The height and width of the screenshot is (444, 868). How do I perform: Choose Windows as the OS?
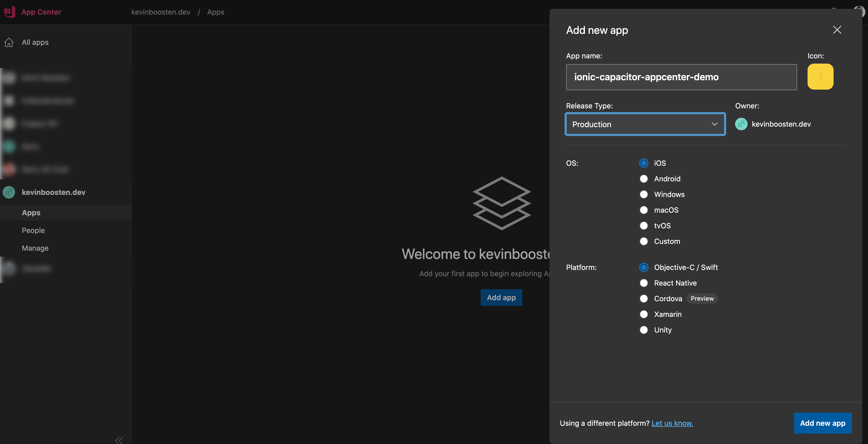[x=644, y=194]
